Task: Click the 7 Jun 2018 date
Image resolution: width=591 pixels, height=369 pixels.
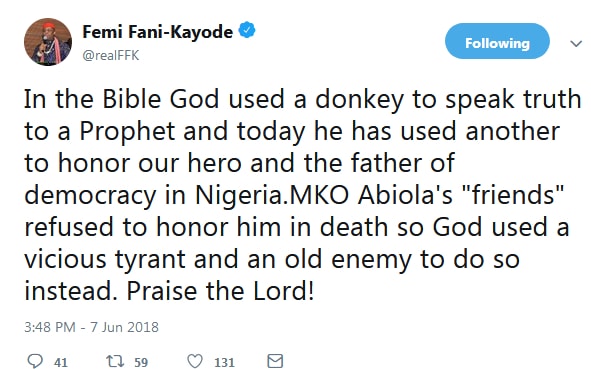Action: (124, 327)
